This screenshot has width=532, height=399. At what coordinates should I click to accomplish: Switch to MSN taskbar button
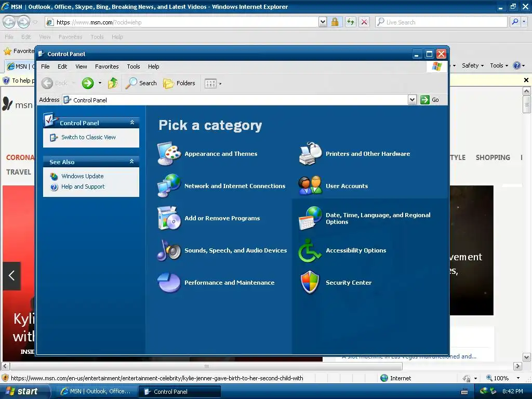coord(96,391)
